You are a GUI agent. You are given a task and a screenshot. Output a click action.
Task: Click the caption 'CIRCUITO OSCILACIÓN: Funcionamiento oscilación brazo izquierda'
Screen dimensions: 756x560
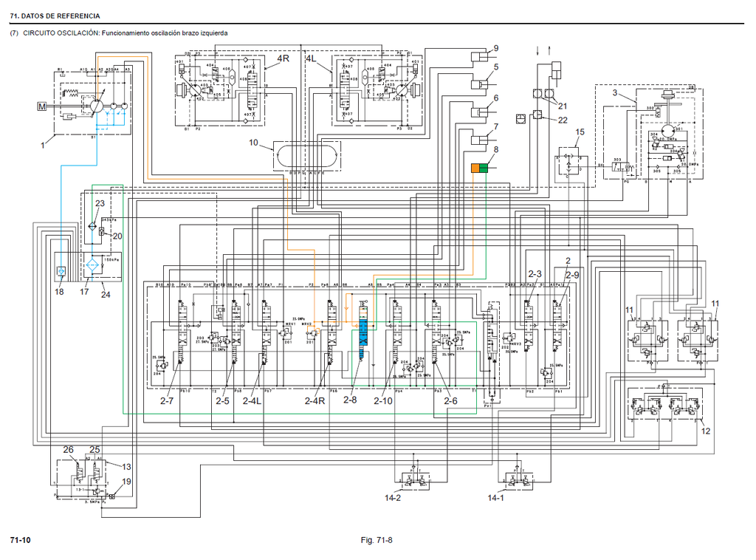(x=126, y=33)
